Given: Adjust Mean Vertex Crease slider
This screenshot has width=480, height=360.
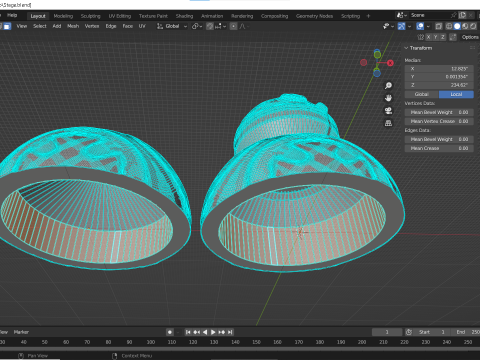Looking at the screenshot, I should [x=439, y=121].
